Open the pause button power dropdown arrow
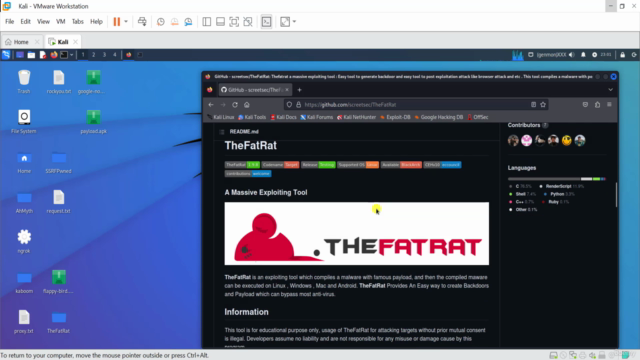This screenshot has height=360, width=640. (x=126, y=22)
